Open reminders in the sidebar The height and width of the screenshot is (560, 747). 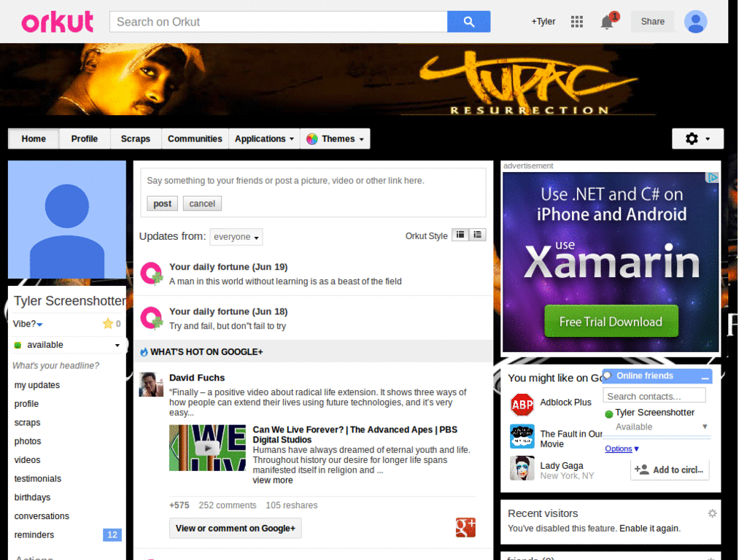34,534
